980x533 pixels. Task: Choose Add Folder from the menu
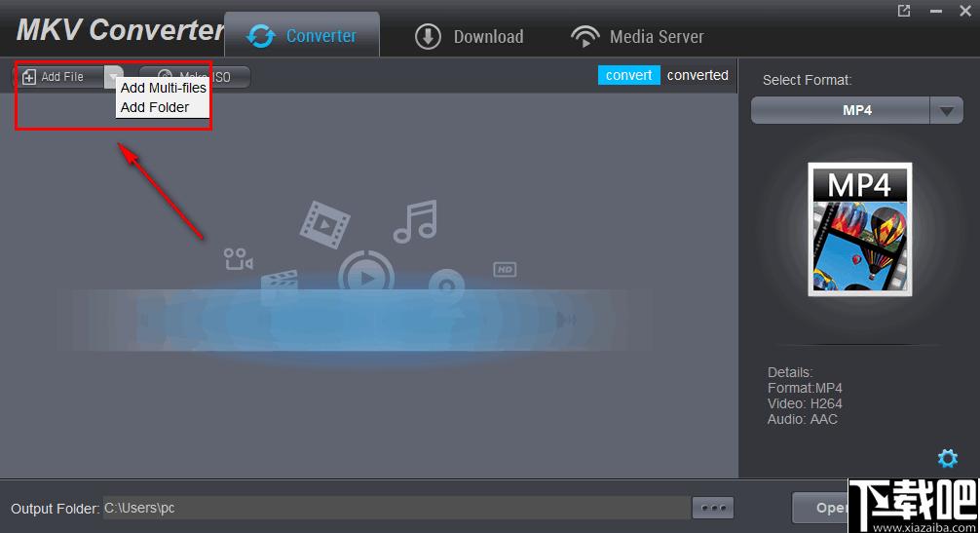[154, 107]
